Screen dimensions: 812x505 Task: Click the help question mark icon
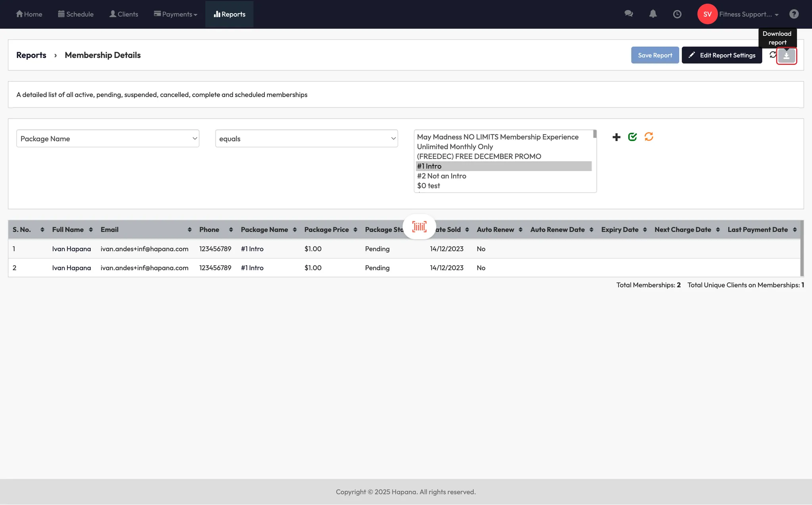[x=794, y=14]
